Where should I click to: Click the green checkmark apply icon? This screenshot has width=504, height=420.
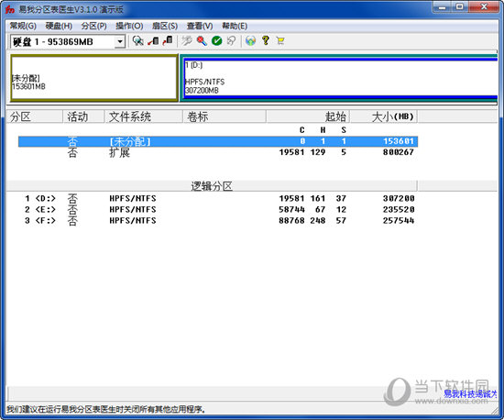[217, 41]
